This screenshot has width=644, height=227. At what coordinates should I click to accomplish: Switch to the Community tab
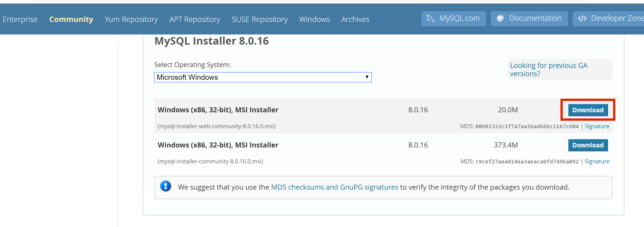(x=71, y=19)
